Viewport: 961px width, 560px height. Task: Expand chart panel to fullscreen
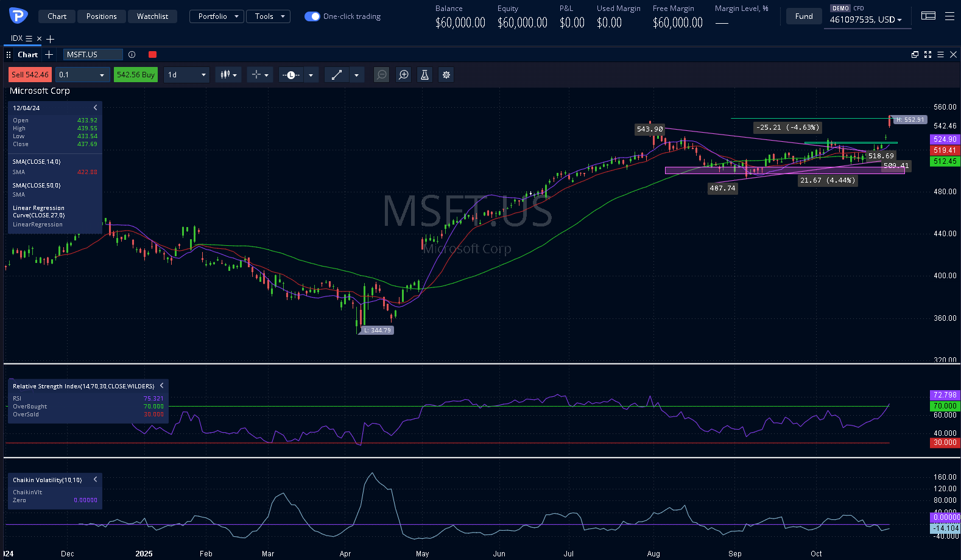click(928, 55)
